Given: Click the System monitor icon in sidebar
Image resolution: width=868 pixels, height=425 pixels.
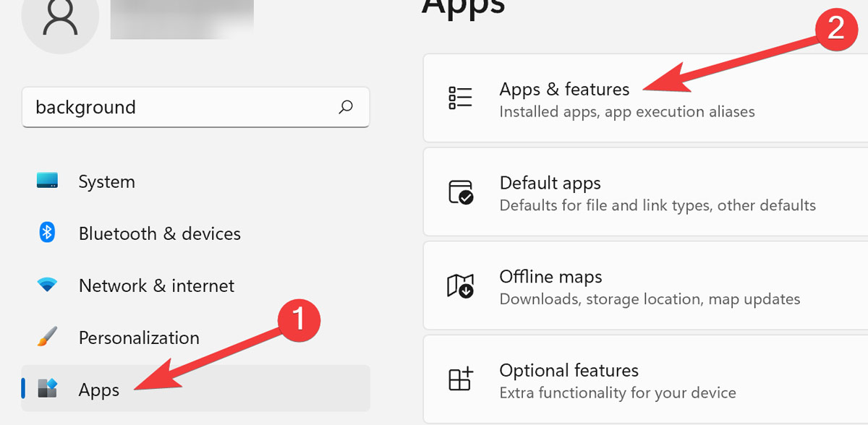Looking at the screenshot, I should point(46,181).
